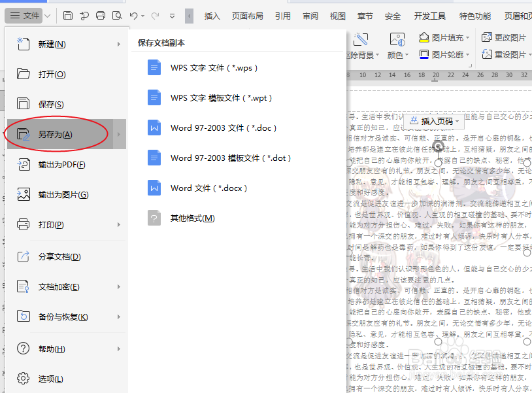The image size is (532, 393).
Task: Select 备份与恢复(K) menu entry
Action: pos(67,316)
